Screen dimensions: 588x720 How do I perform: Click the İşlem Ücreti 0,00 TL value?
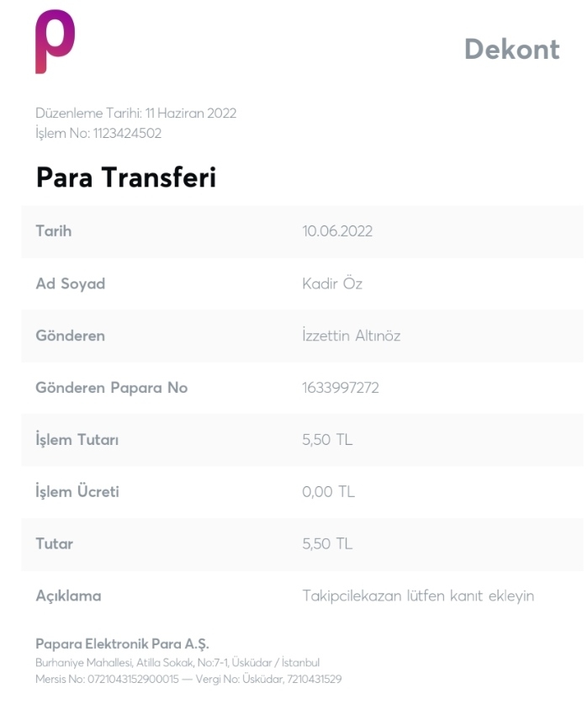(328, 492)
